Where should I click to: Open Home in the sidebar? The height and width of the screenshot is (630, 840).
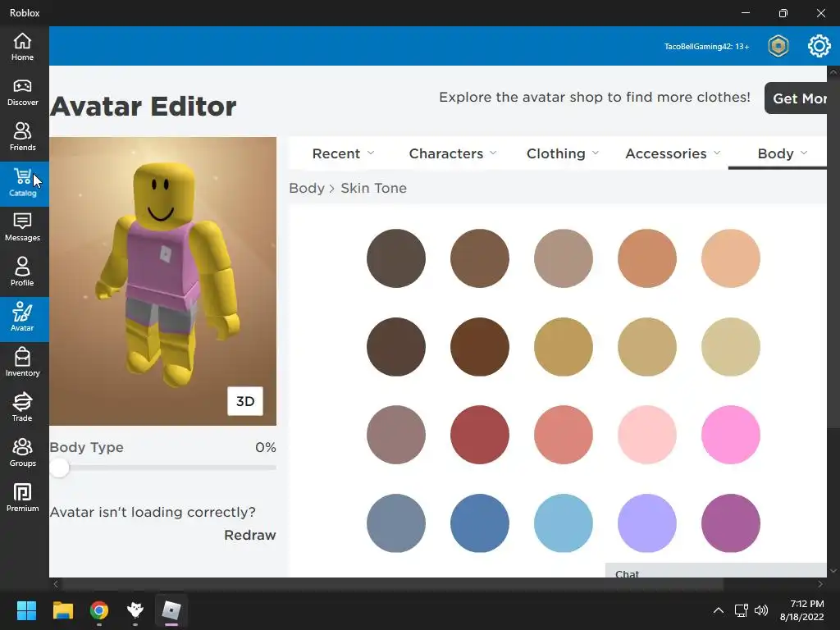22,47
